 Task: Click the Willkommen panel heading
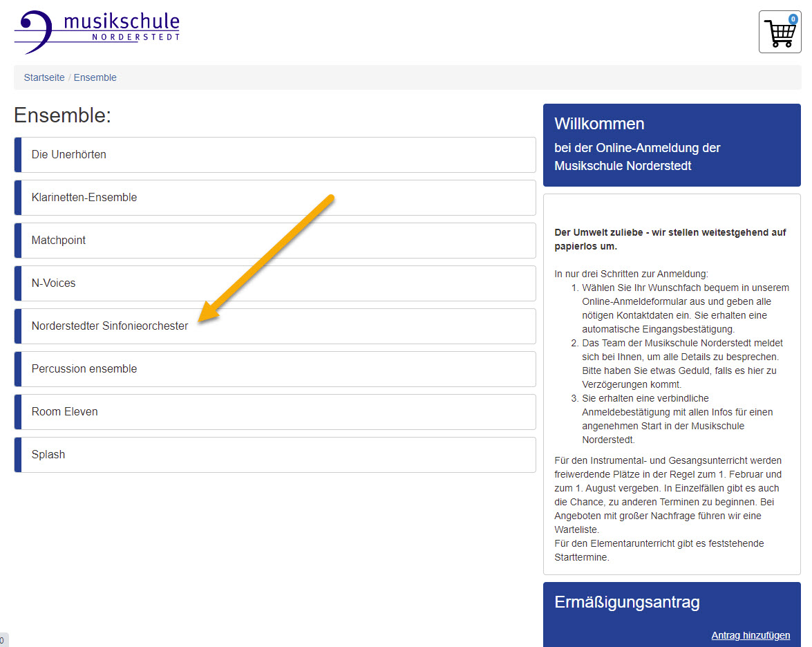pyautogui.click(x=599, y=123)
